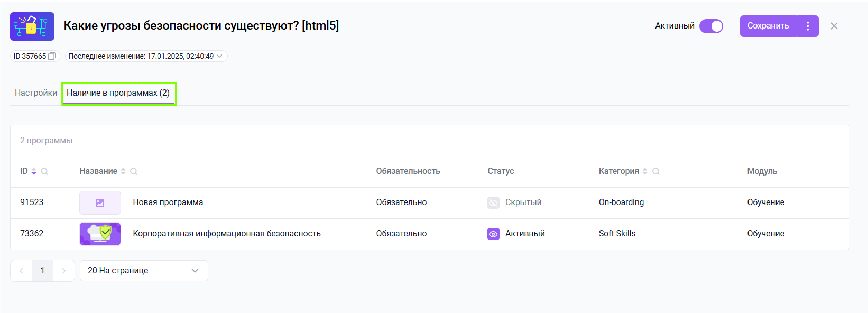Copy the ID 357665 icon
Viewport: 868px width, 313px height.
[52, 56]
